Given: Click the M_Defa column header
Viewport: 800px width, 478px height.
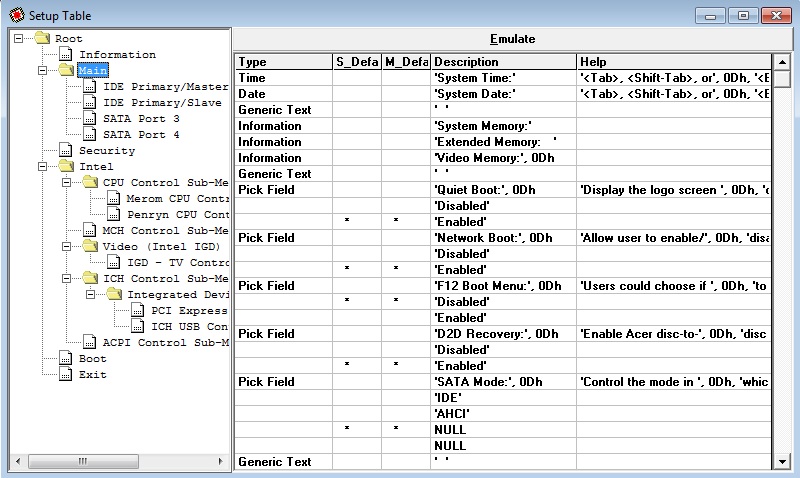Looking at the screenshot, I should click(x=406, y=62).
